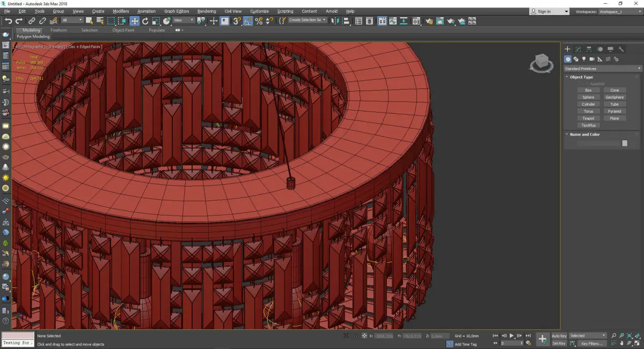Toggle Angle Snap in the toolbar

tap(248, 21)
